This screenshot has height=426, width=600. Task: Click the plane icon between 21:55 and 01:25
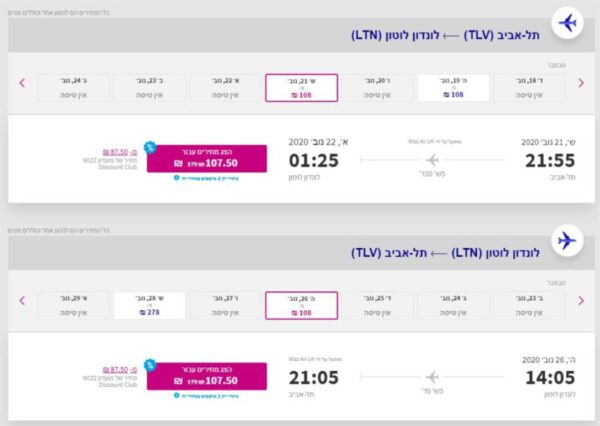click(432, 160)
